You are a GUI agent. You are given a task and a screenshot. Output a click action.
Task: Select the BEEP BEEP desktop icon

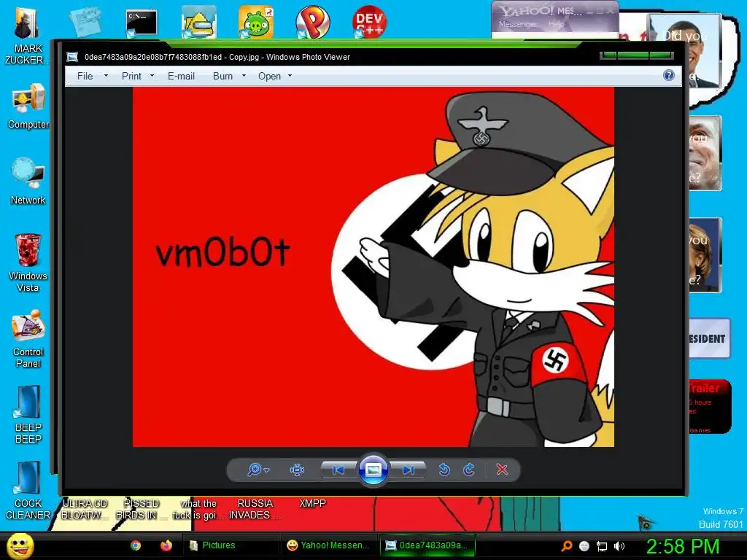tap(28, 415)
